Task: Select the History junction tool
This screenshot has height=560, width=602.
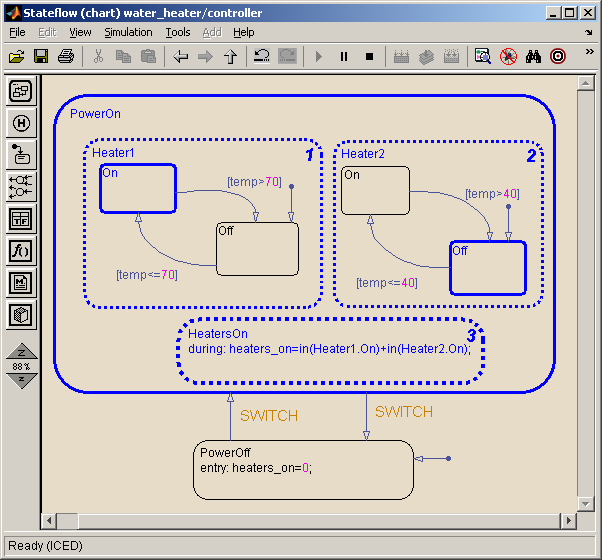Action: coord(21,123)
